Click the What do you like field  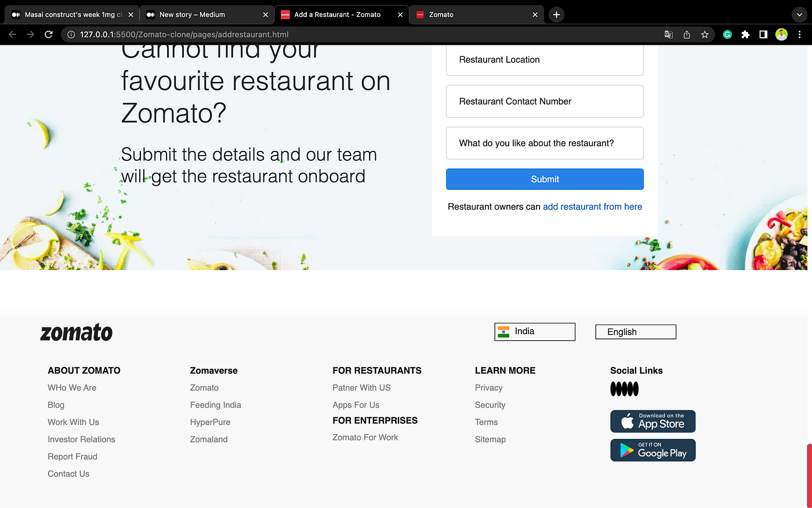(545, 143)
